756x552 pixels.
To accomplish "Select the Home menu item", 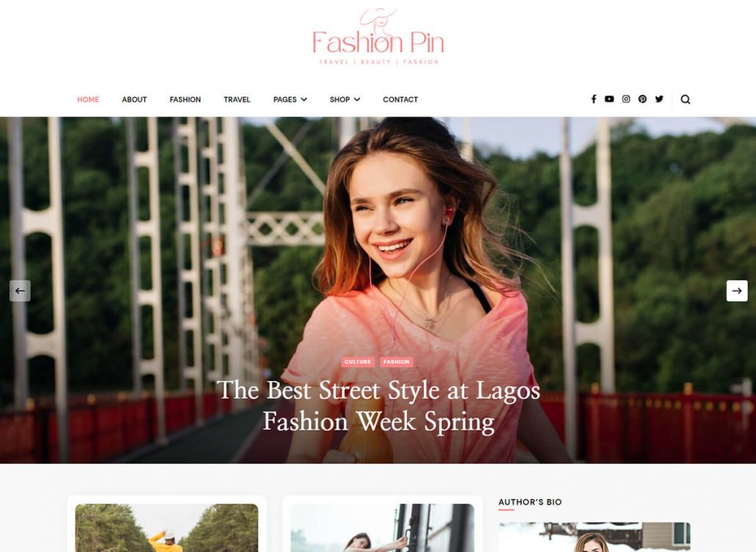I will (x=88, y=99).
